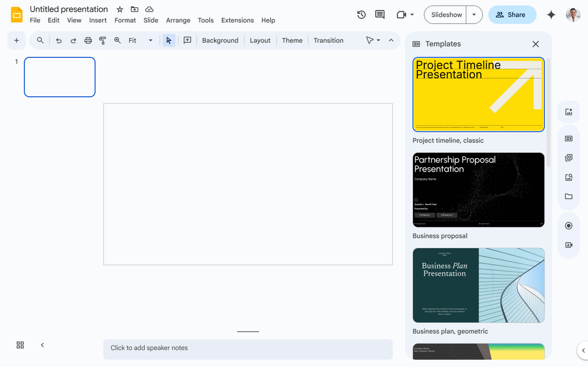The image size is (588, 367).
Task: Activate the Paint format tool
Action: coord(103,40)
